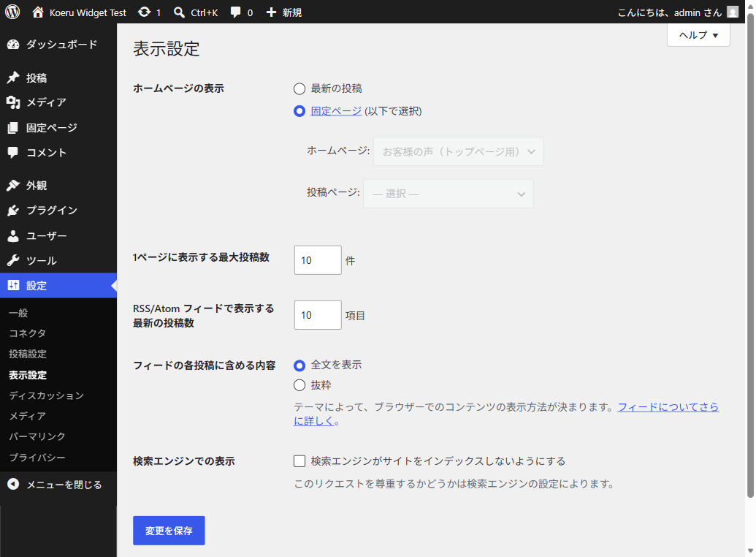Follow the 固定ページ link
This screenshot has height=557, width=756.
pos(336,111)
